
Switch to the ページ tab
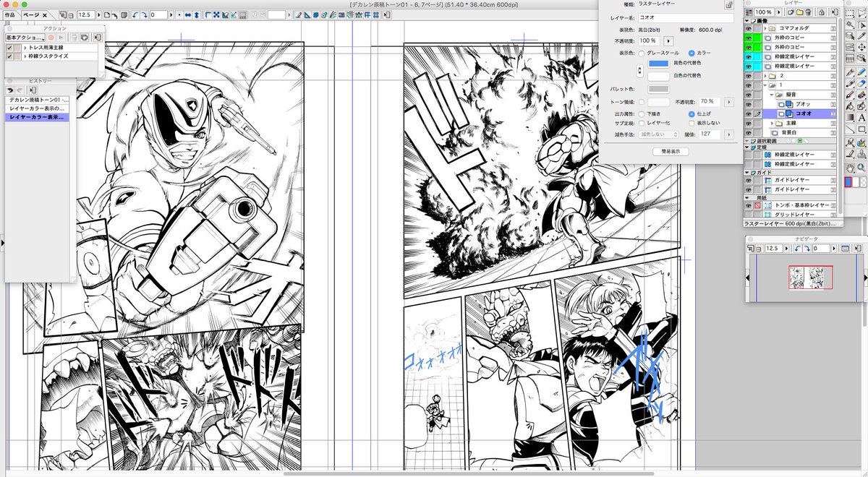(31, 14)
